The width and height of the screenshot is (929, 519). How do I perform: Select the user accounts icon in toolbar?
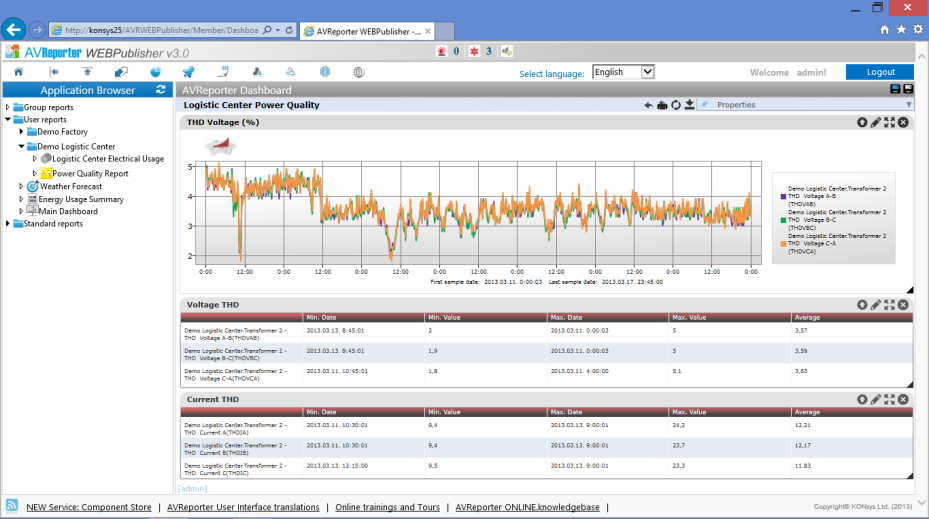tap(257, 72)
